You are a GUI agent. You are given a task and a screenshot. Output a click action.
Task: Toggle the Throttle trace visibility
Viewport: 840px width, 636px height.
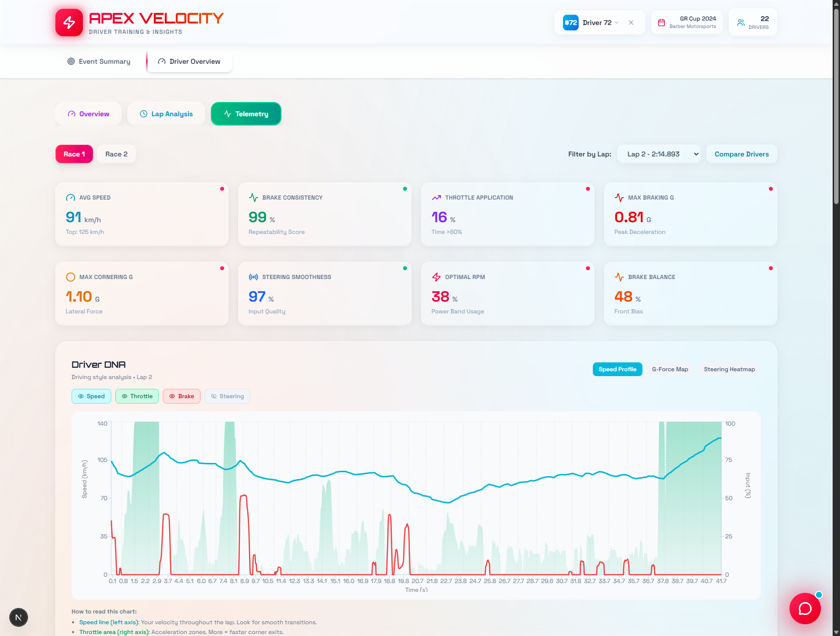(137, 396)
